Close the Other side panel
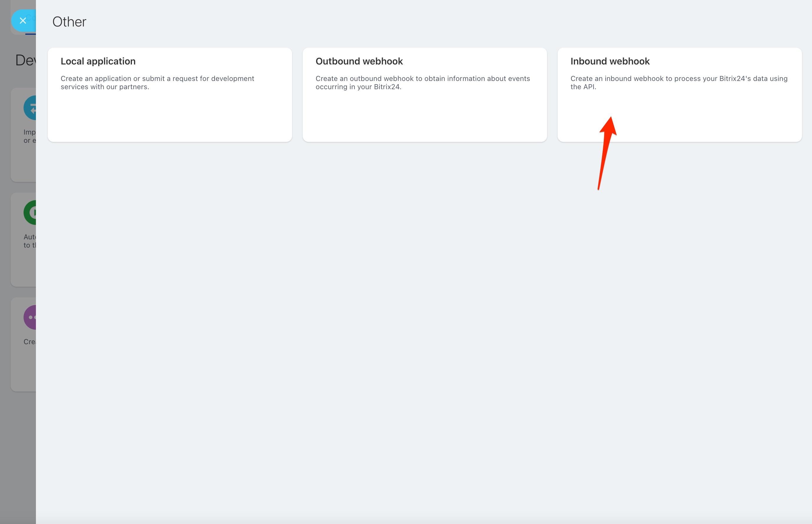This screenshot has width=812, height=524. (23, 21)
